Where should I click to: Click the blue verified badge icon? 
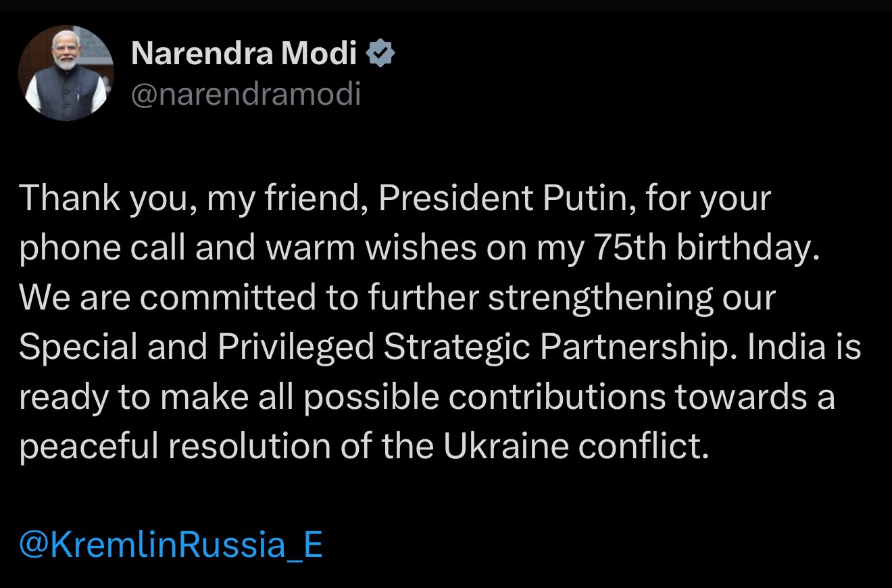380,53
